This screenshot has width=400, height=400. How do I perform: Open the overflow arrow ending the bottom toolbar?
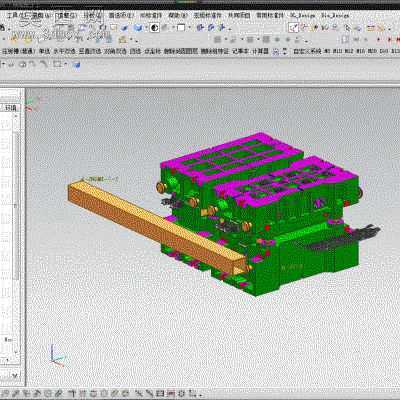click(201, 395)
